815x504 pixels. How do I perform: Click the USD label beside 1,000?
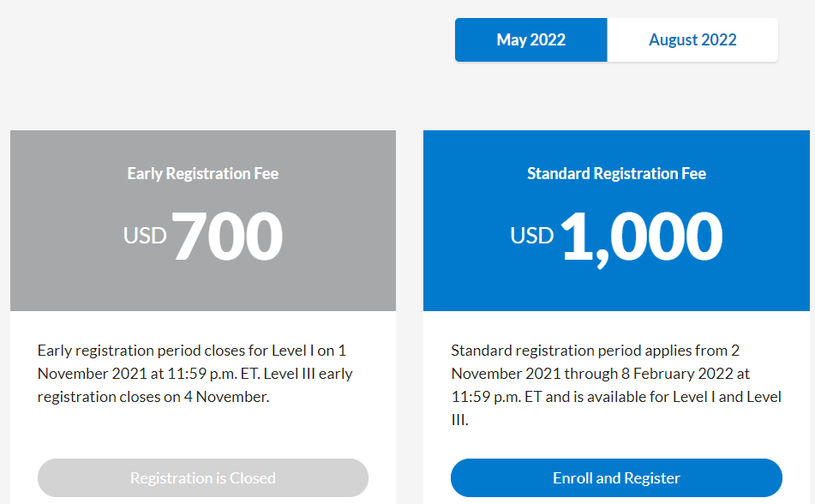[532, 235]
